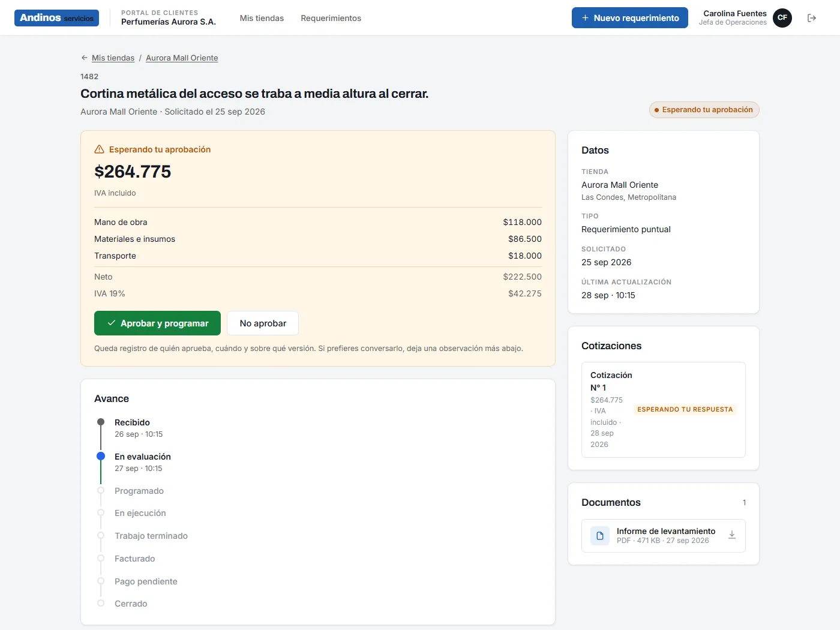Click the Materiales e insumos row
This screenshot has height=630, width=840.
[x=318, y=239]
